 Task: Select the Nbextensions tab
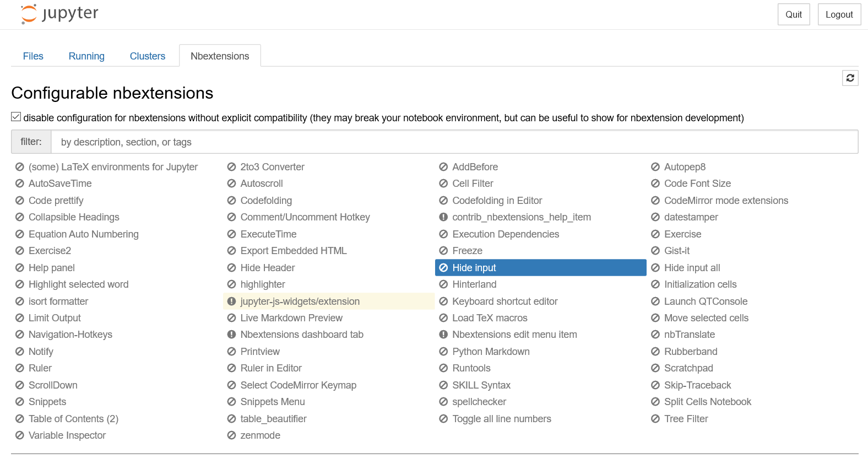tap(220, 56)
